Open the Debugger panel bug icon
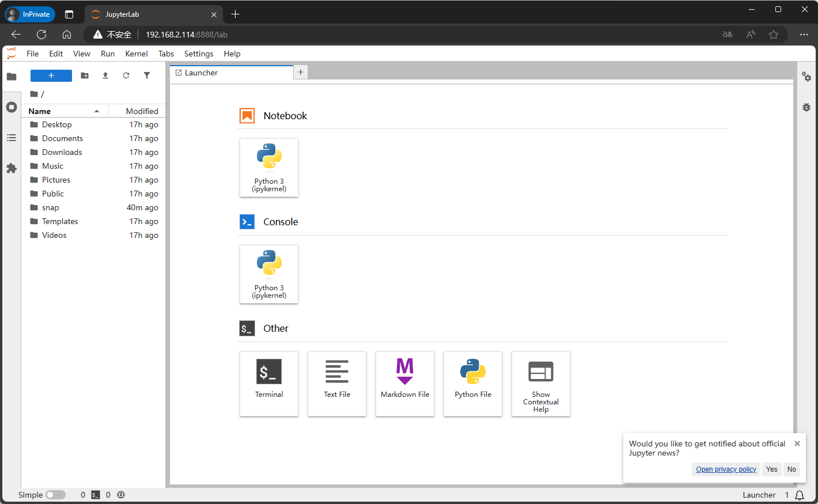Viewport: 818px width, 504px height. [x=806, y=107]
